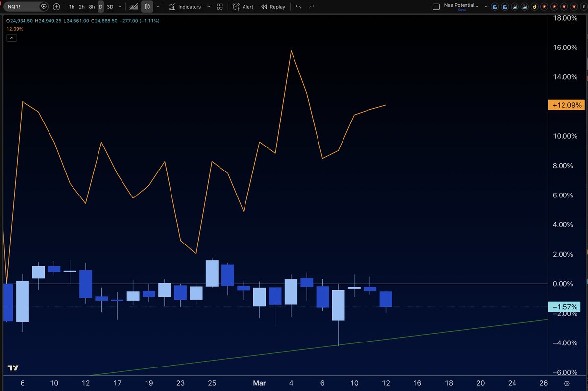
Task: Click the orange +12.09% price label
Action: tap(567, 105)
